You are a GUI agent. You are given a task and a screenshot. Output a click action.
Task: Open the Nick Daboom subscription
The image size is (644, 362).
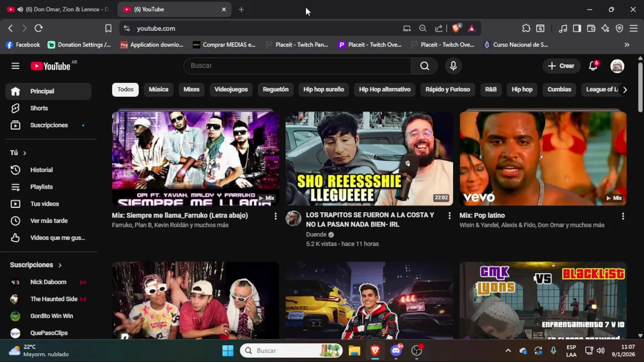pyautogui.click(x=48, y=282)
